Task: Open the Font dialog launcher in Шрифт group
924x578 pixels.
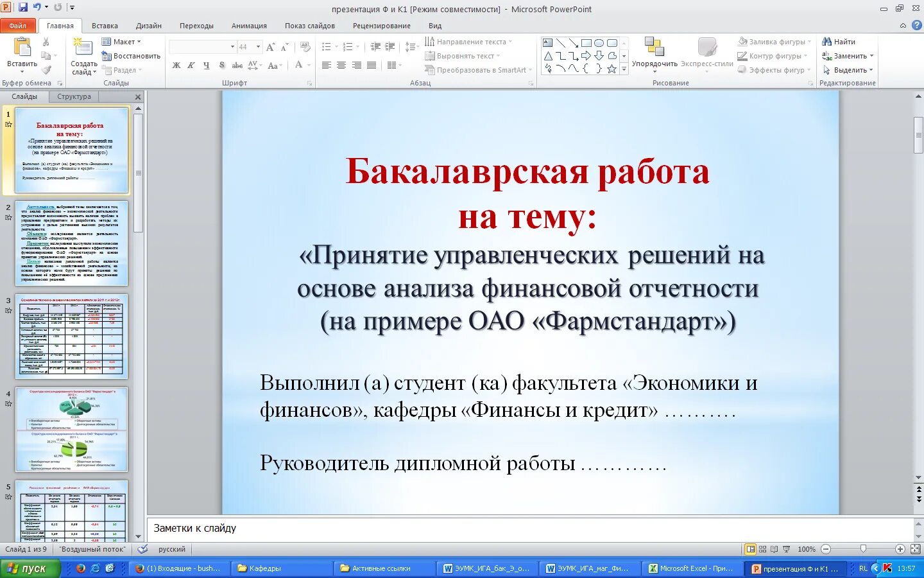Action: click(309, 83)
